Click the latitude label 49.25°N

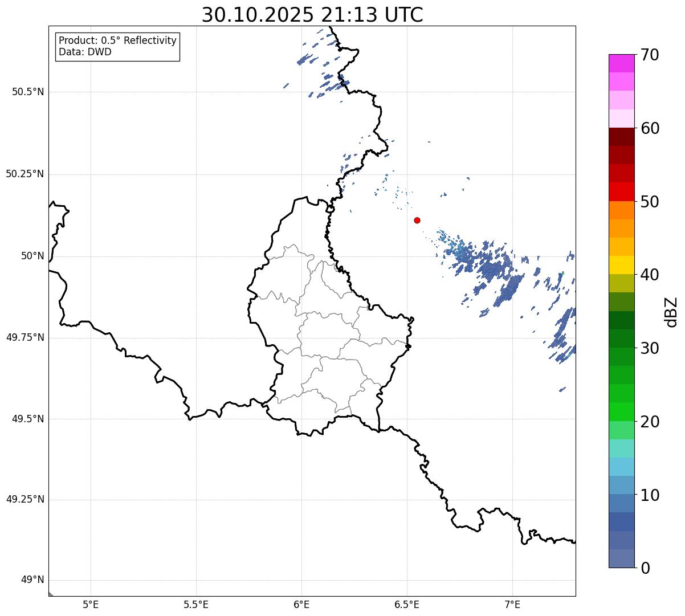pos(25,499)
